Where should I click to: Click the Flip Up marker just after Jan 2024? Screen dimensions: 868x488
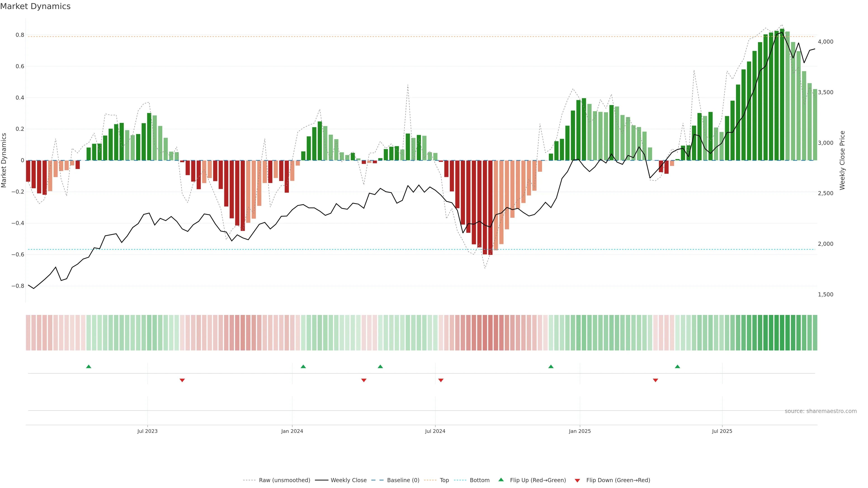click(303, 366)
